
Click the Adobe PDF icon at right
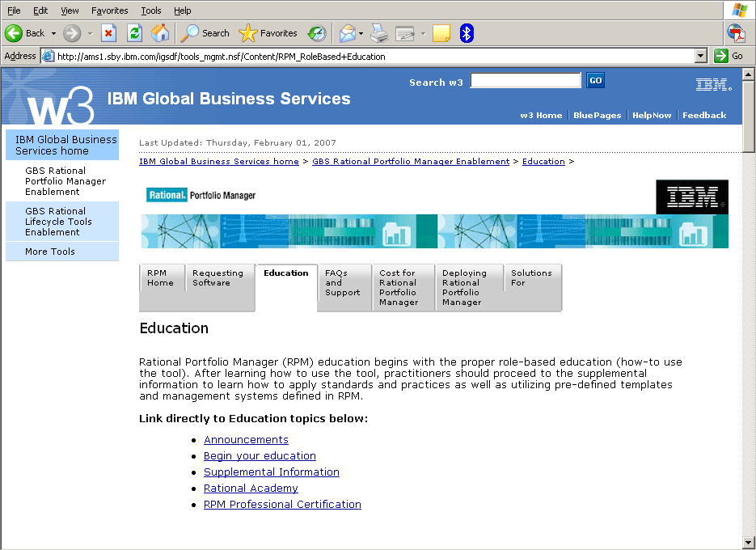pos(737,33)
